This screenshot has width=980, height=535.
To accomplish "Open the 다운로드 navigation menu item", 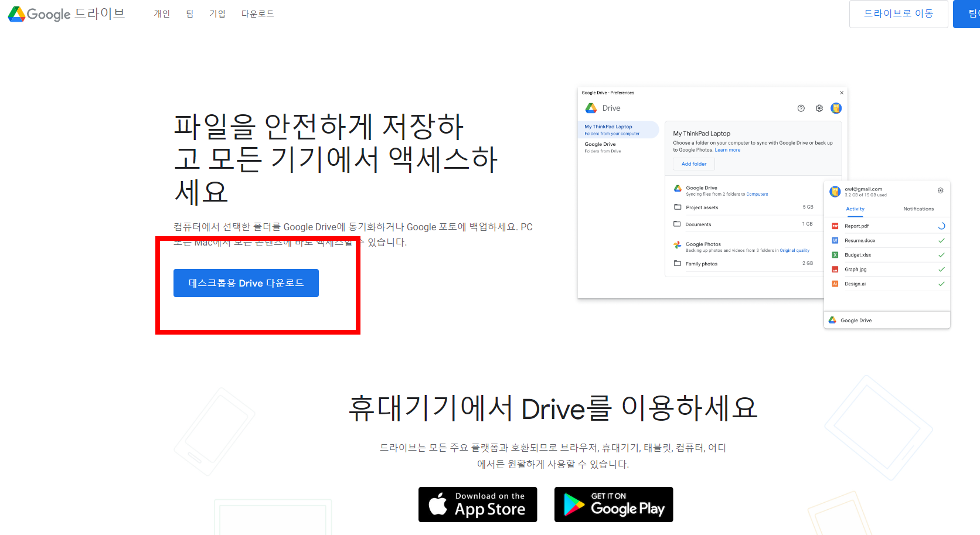I will pyautogui.click(x=257, y=13).
